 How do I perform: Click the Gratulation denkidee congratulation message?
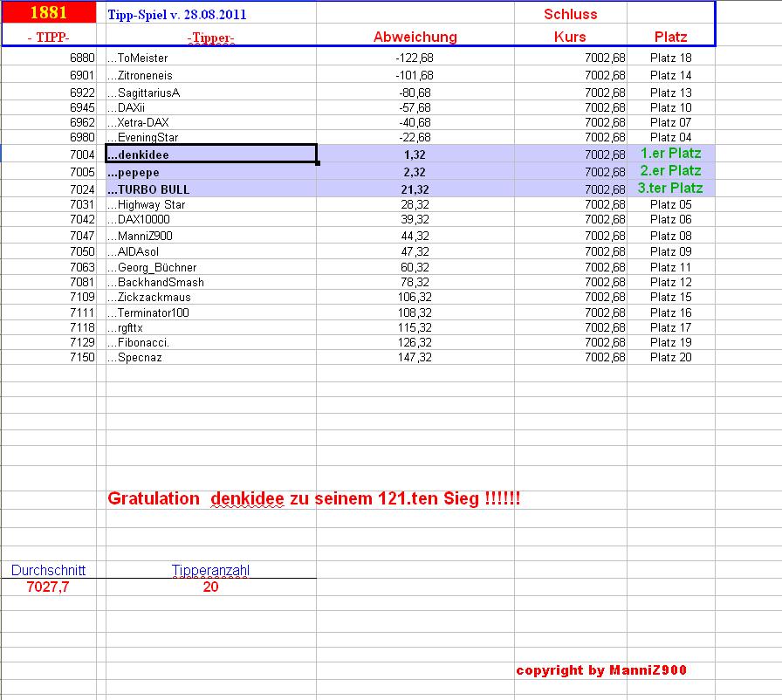[x=314, y=499]
